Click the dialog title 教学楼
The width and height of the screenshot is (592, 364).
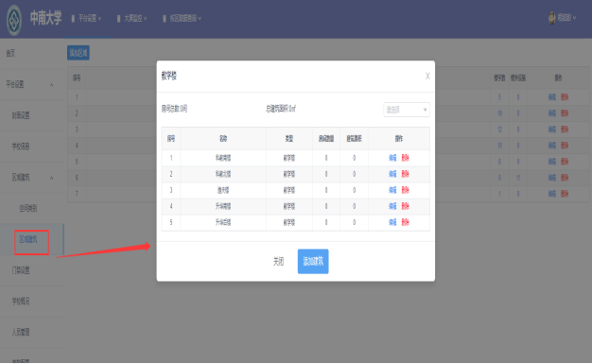(x=168, y=76)
